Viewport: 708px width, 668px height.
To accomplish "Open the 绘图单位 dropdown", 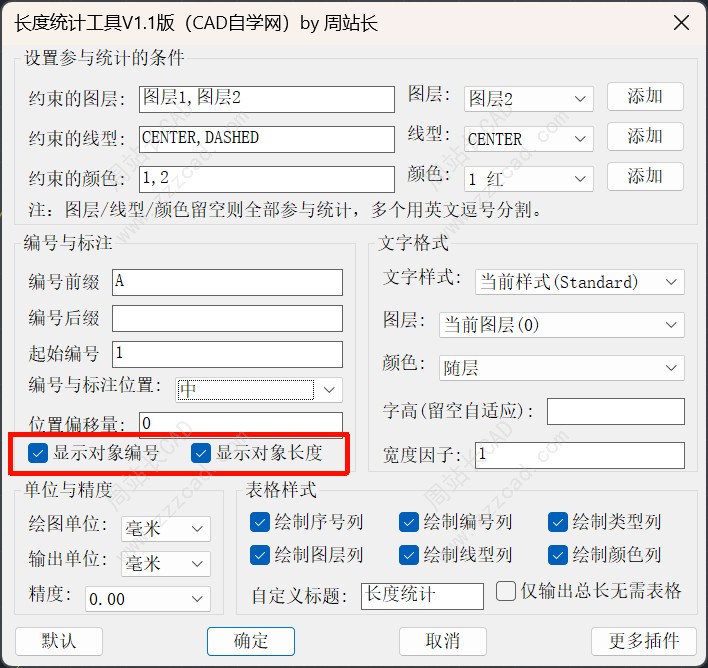I will (165, 529).
